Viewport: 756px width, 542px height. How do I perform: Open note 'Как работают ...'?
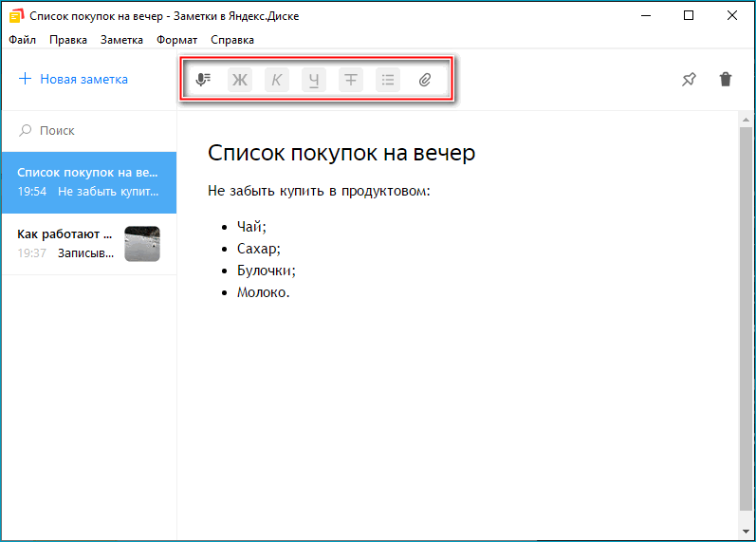click(x=89, y=244)
